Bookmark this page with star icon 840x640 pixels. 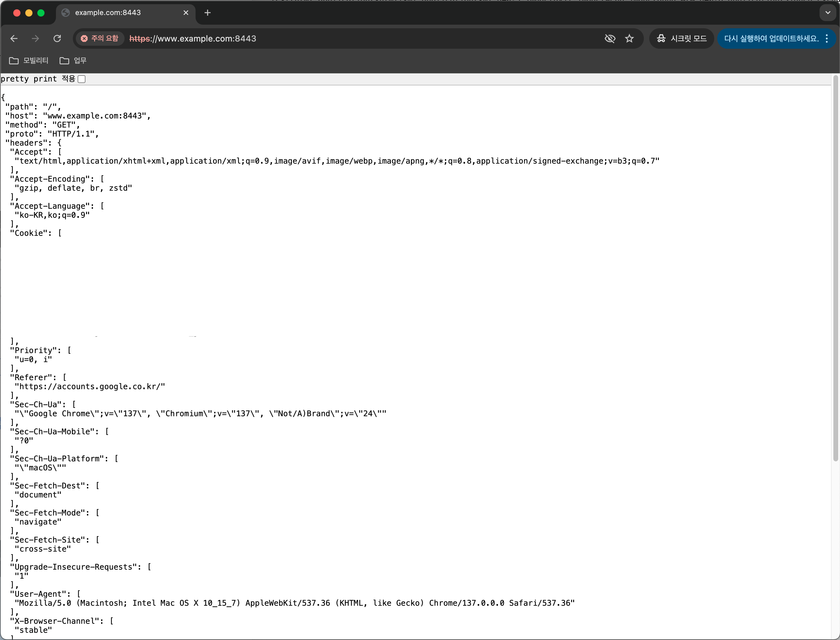[629, 38]
